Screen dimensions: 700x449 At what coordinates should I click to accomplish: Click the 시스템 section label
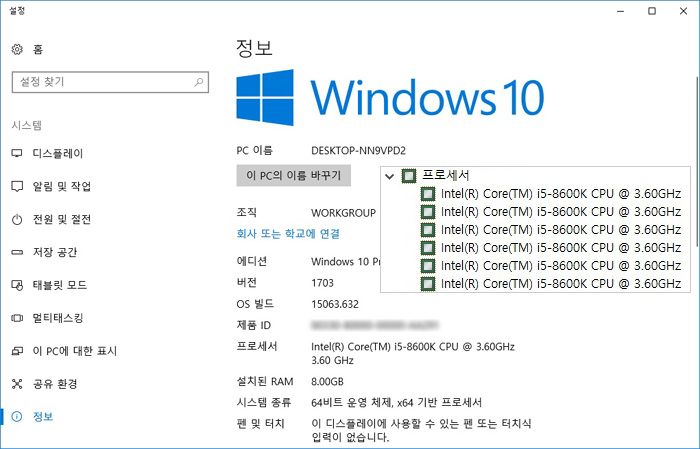pos(27,125)
